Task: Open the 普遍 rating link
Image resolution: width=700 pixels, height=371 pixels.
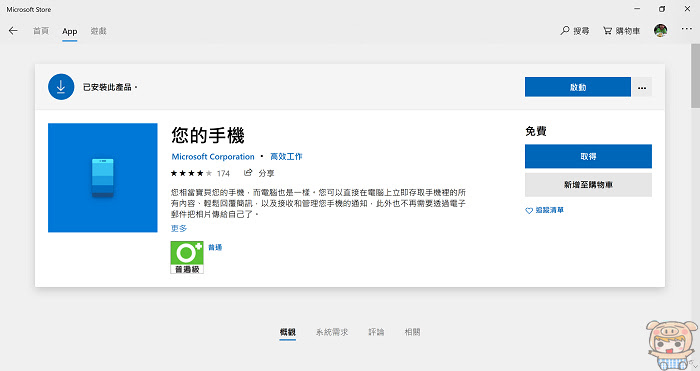Action: tap(215, 247)
